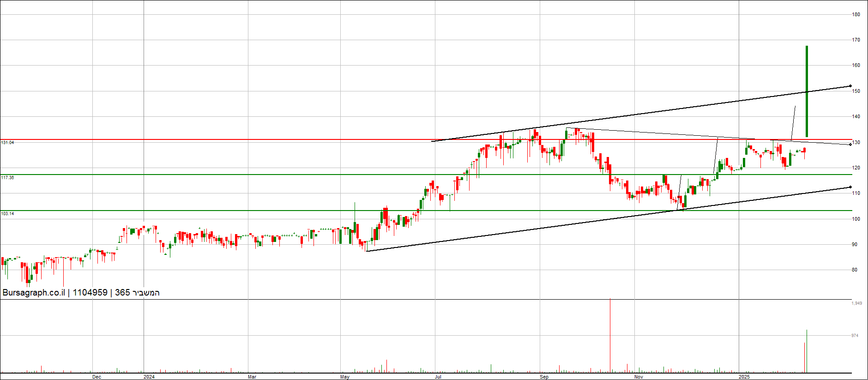This screenshot has height=380, width=868.
Task: Click the thin trendline endpoint near 130
Action: point(850,145)
